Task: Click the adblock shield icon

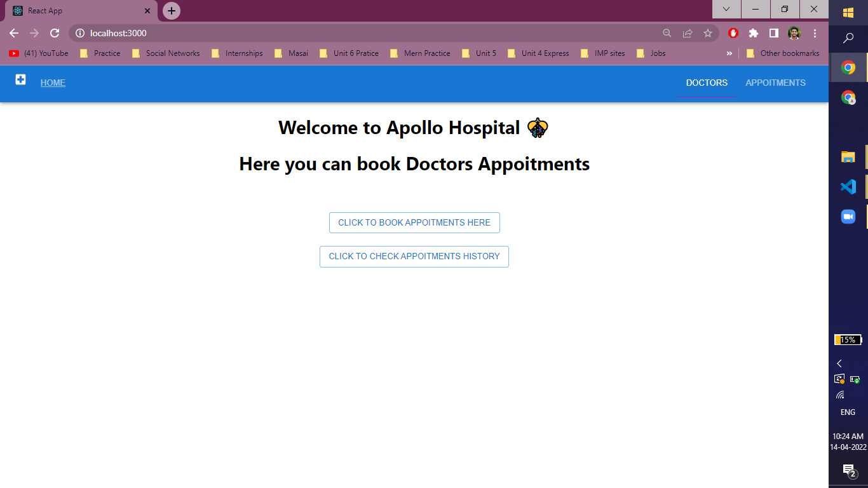Action: click(733, 32)
